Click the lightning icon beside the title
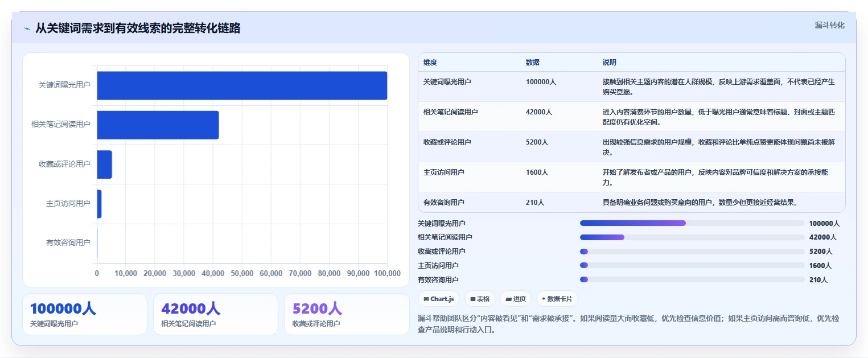 click(x=27, y=28)
